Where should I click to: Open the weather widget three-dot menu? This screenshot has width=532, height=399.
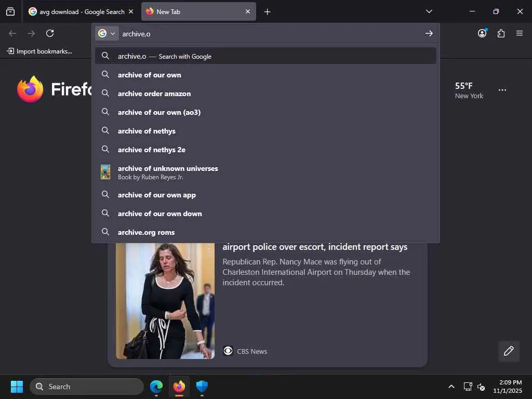(x=502, y=90)
